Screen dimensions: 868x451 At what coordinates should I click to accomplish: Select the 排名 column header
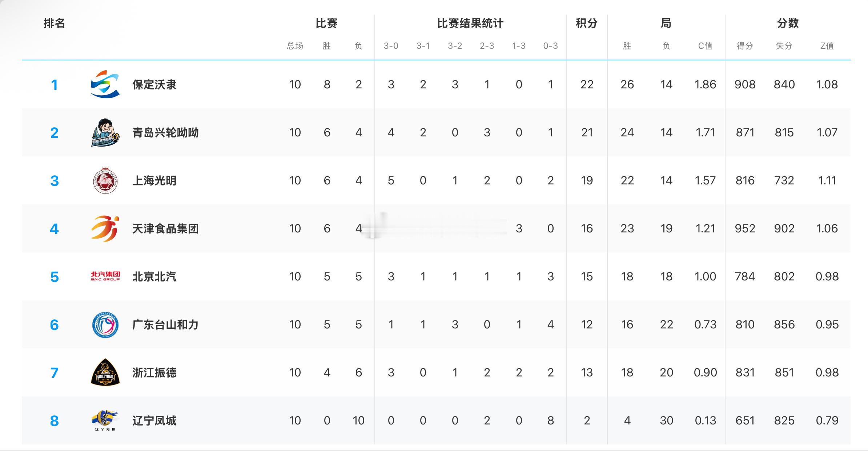54,23
